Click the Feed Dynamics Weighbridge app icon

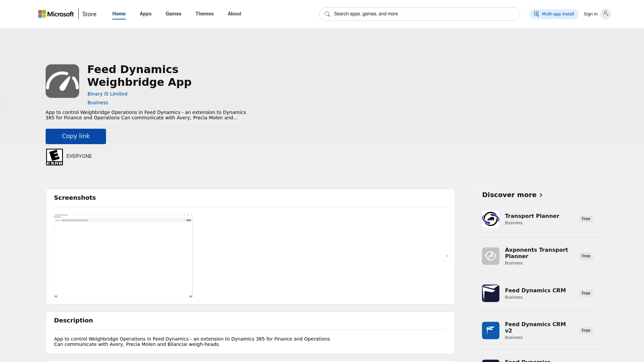coord(62,81)
